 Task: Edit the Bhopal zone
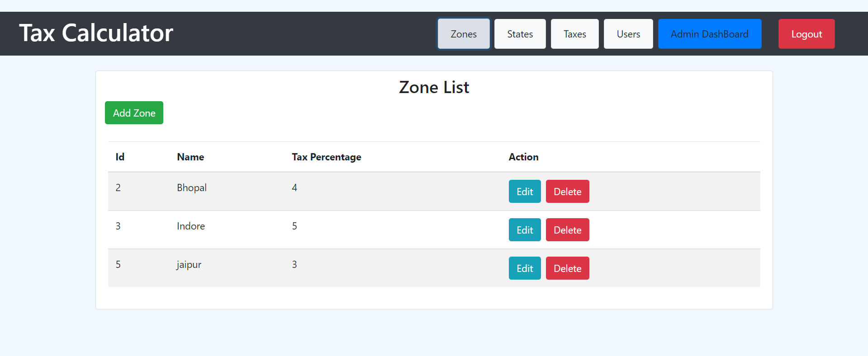click(525, 192)
